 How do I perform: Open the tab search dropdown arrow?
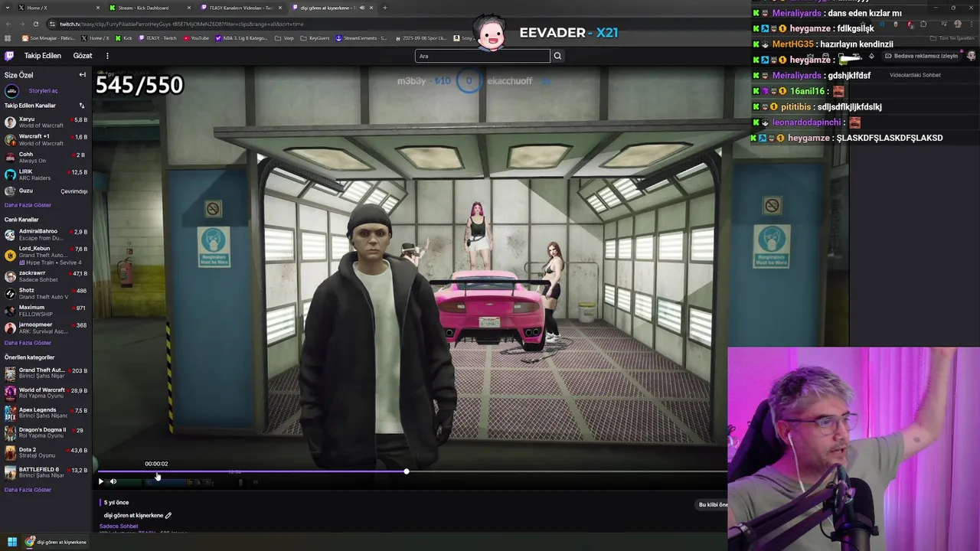[x=6, y=8]
